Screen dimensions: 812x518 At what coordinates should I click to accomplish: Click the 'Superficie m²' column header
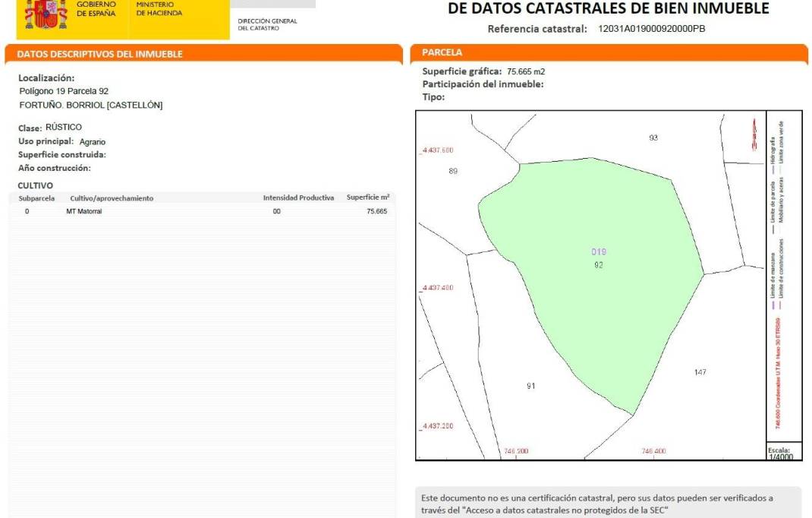(368, 197)
